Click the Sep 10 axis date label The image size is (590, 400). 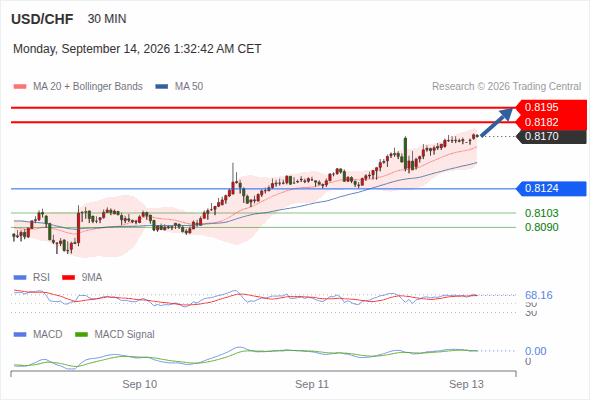[x=140, y=384]
